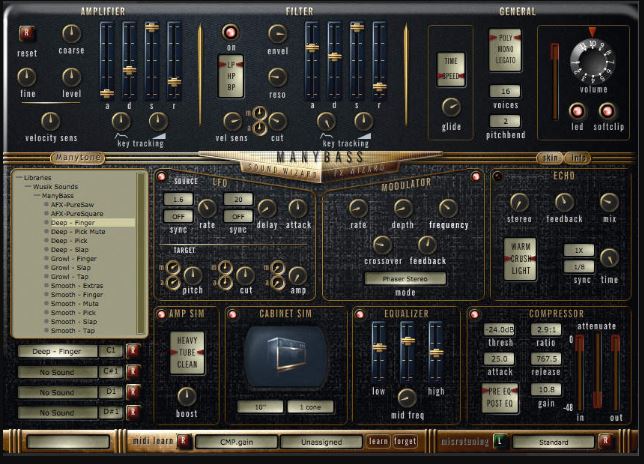Image resolution: width=644 pixels, height=464 pixels.
Task: Click the red reset button in Amplifier
Action: pyautogui.click(x=27, y=33)
